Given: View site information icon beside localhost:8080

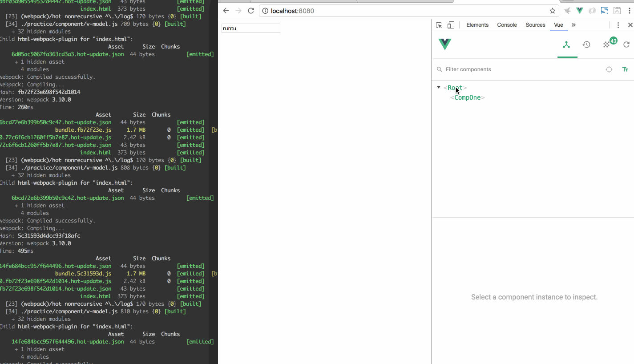Looking at the screenshot, I should click(x=265, y=11).
